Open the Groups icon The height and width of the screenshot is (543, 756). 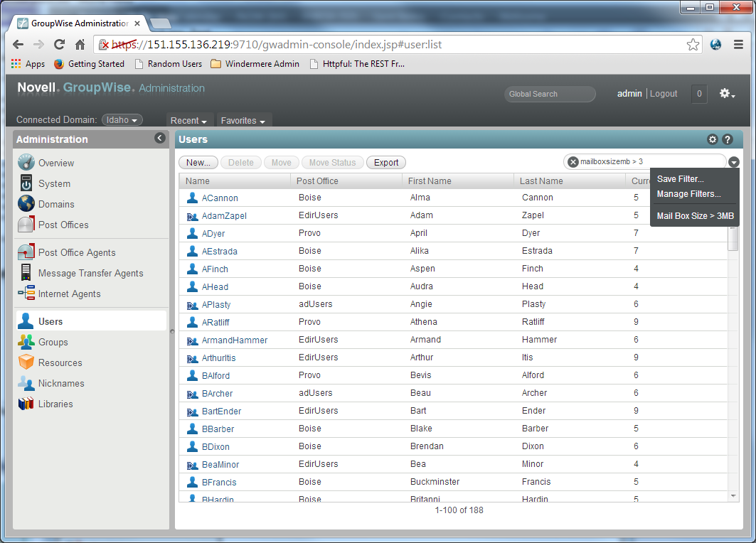pos(26,342)
